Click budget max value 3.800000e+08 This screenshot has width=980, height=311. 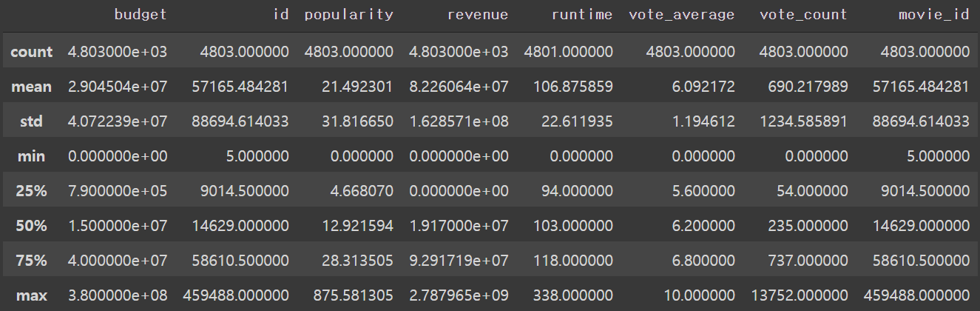(118, 295)
